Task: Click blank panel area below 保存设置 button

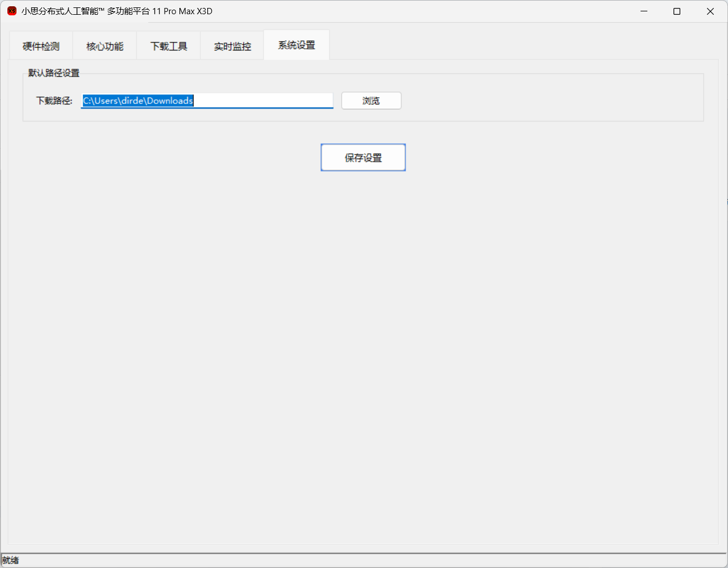Action: (x=363, y=341)
